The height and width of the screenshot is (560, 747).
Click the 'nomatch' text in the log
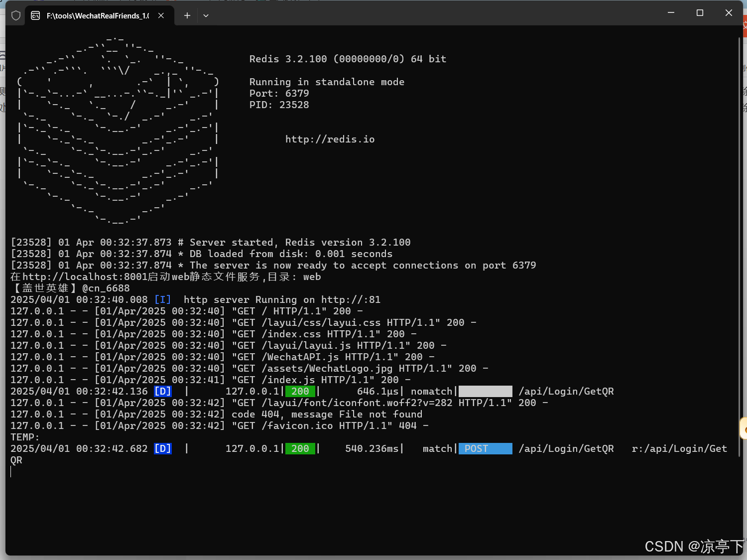coord(431,391)
